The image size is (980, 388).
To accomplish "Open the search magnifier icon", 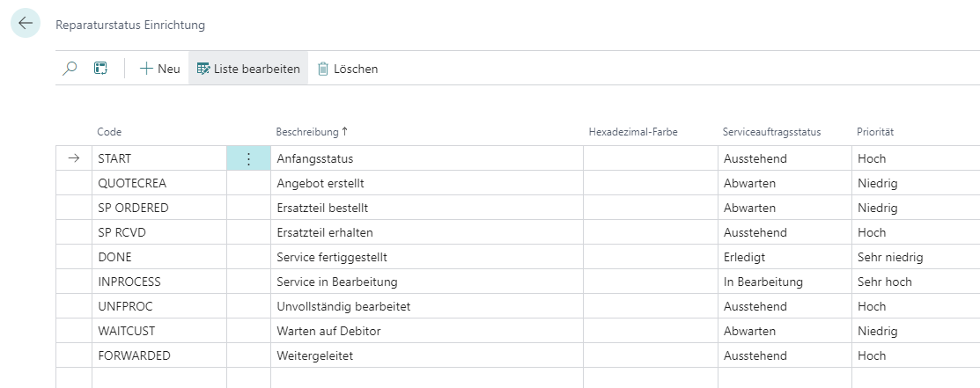I will coord(70,69).
